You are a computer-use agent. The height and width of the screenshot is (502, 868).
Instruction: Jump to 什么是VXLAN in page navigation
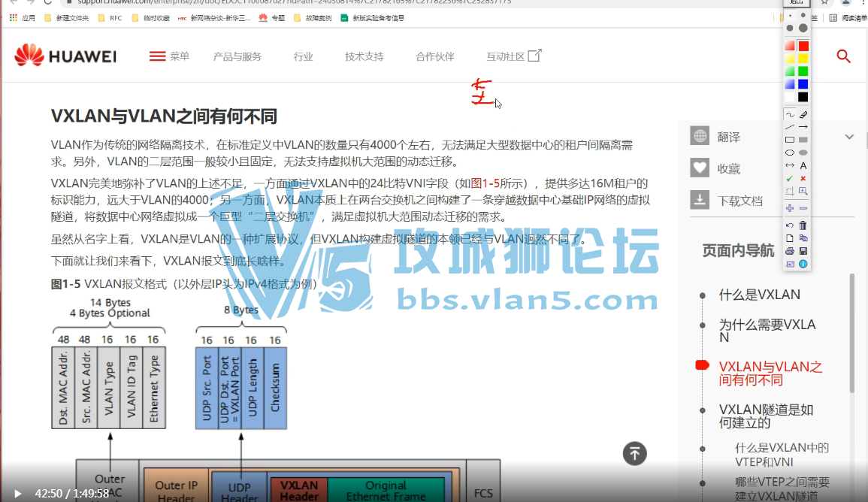tap(760, 295)
